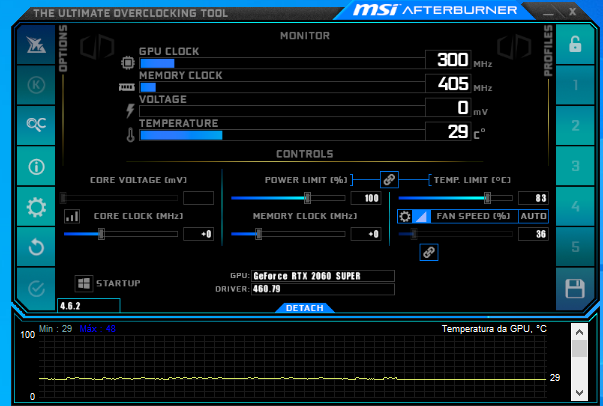
Task: Select profile slot 5
Action: [x=575, y=246]
